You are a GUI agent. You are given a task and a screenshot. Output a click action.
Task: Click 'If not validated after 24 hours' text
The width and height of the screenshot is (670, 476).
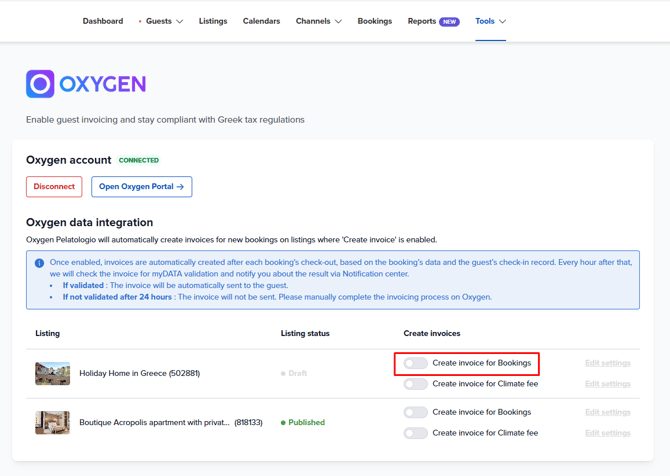click(x=118, y=297)
